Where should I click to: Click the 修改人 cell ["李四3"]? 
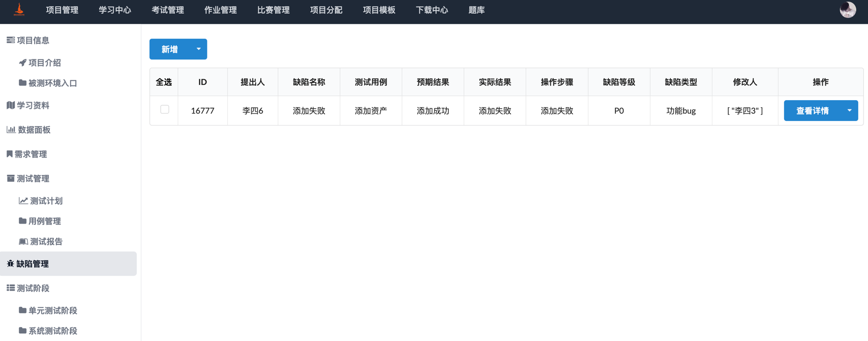point(745,110)
